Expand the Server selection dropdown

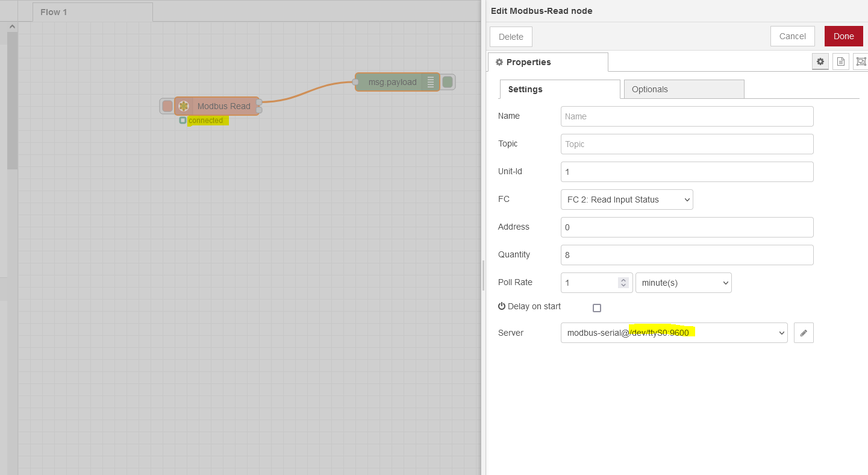click(x=673, y=333)
